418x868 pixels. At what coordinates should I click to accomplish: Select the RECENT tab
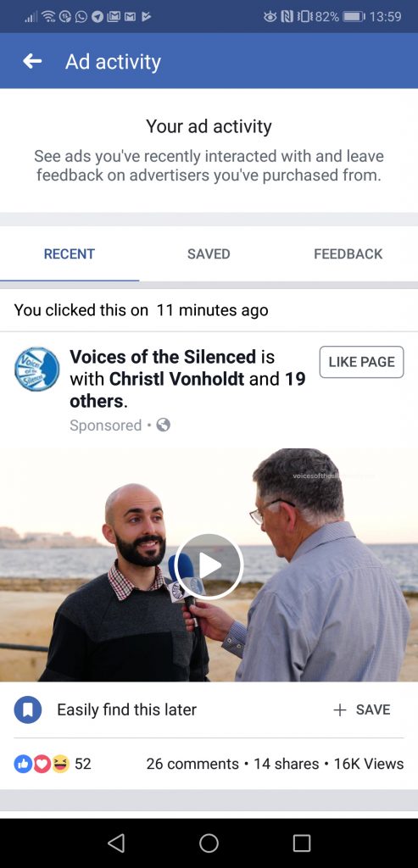coord(70,254)
